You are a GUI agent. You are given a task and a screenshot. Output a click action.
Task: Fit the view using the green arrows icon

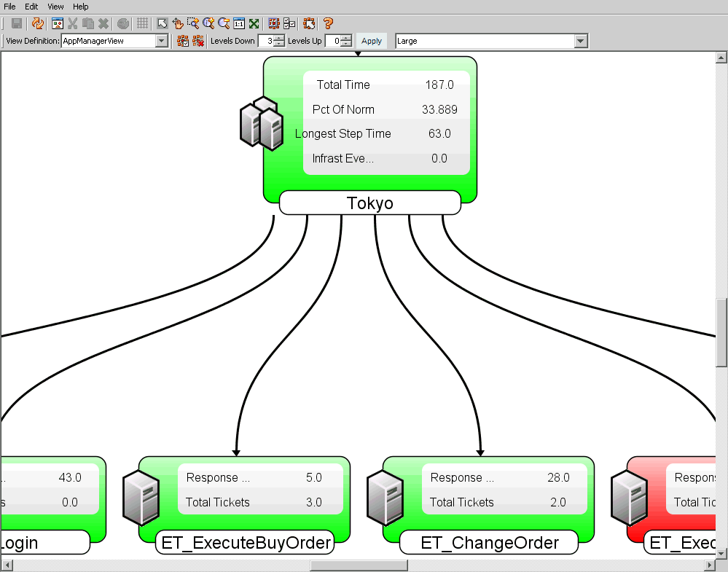pyautogui.click(x=254, y=23)
